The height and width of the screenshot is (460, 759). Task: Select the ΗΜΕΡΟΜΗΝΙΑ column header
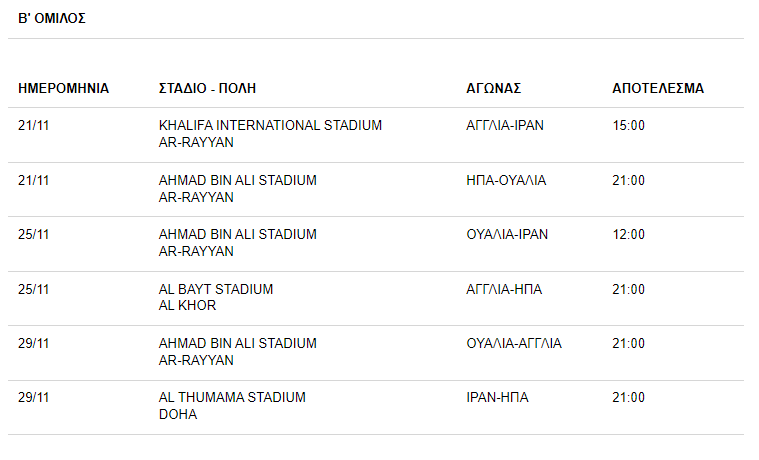[63, 88]
